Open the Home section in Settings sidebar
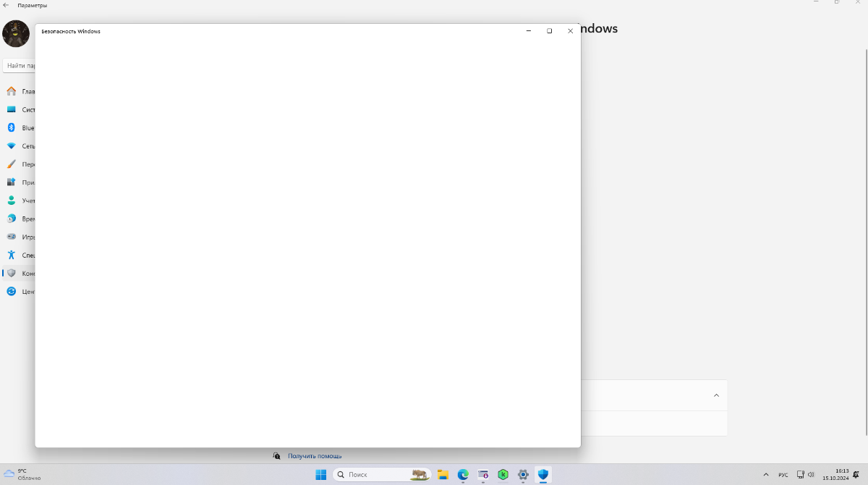The height and width of the screenshot is (485, 868). (x=12, y=91)
